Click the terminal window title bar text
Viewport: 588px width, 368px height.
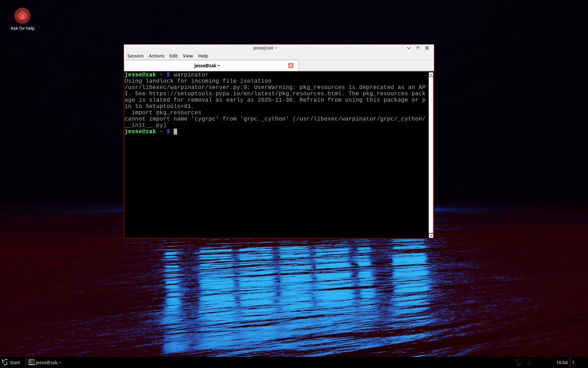tap(265, 48)
